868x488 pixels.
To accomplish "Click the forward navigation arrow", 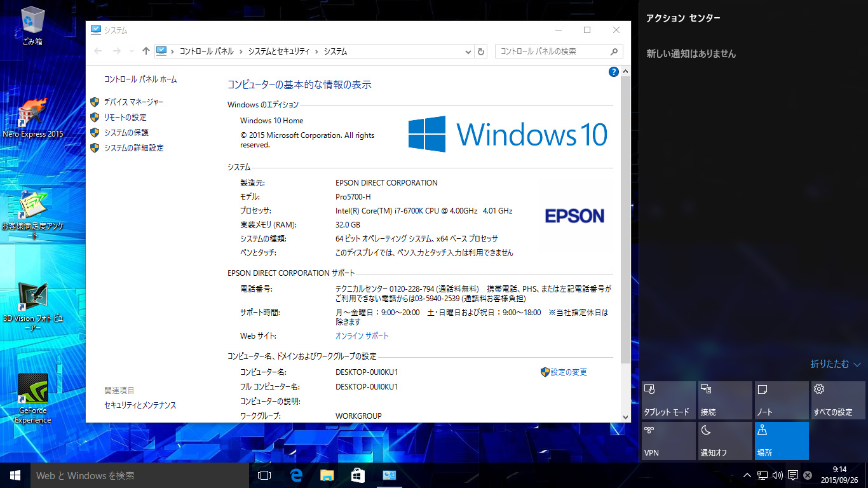I will click(x=116, y=51).
